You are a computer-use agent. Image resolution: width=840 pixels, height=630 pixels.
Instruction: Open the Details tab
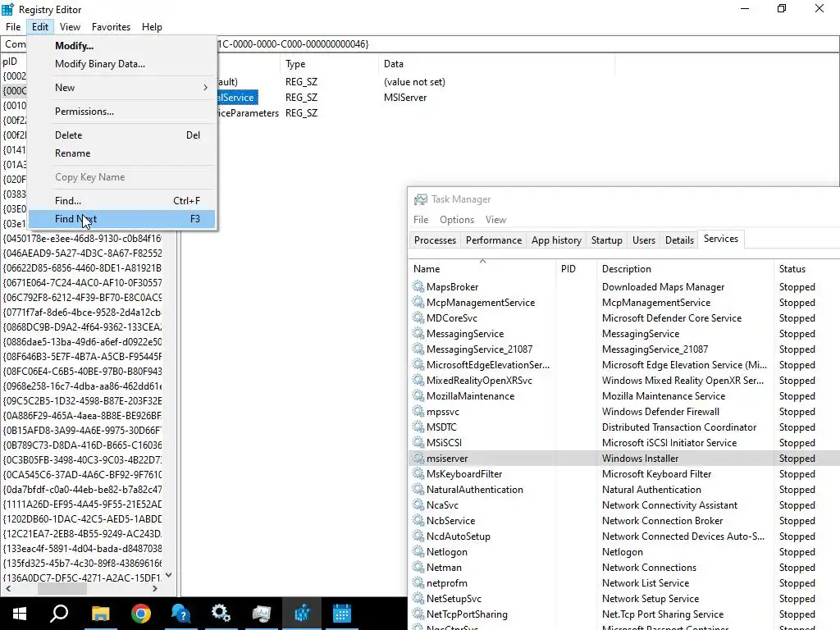(x=679, y=240)
